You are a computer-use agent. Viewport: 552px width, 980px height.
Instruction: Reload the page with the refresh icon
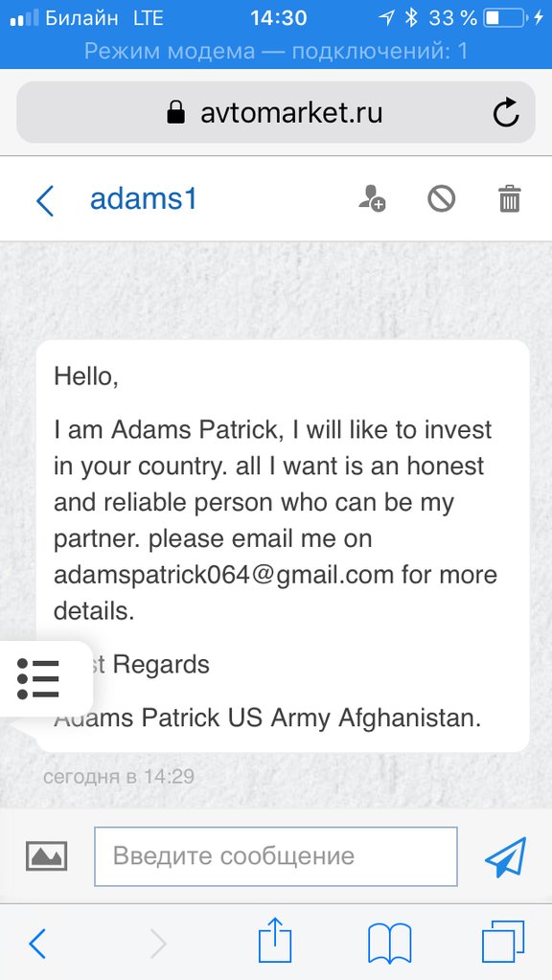click(505, 112)
